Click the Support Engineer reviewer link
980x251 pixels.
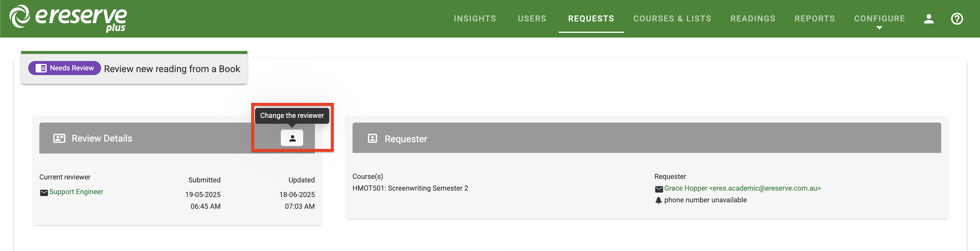coord(76,192)
